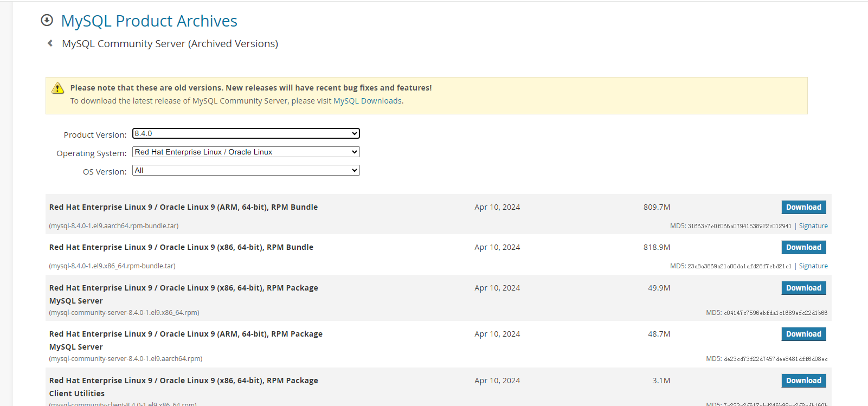Viewport: 868px width, 406px height.
Task: Download the ARM 64-bit RPM Bundle
Action: (803, 208)
